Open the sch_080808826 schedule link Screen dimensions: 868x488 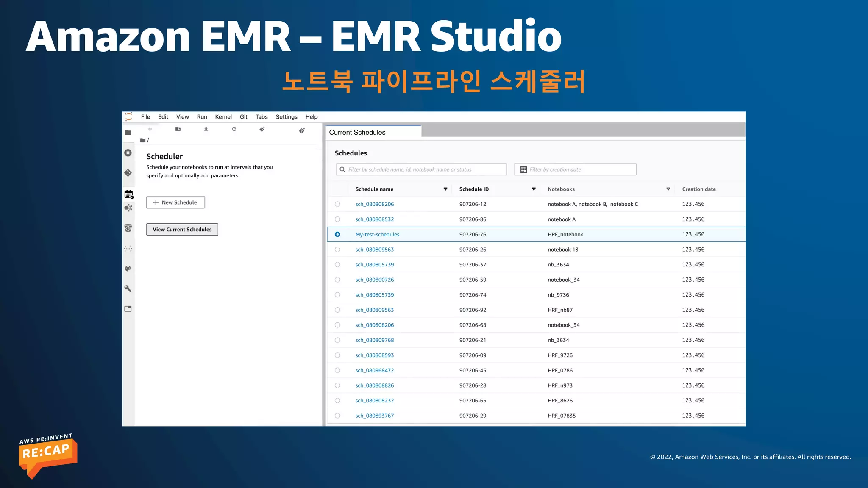pyautogui.click(x=375, y=385)
